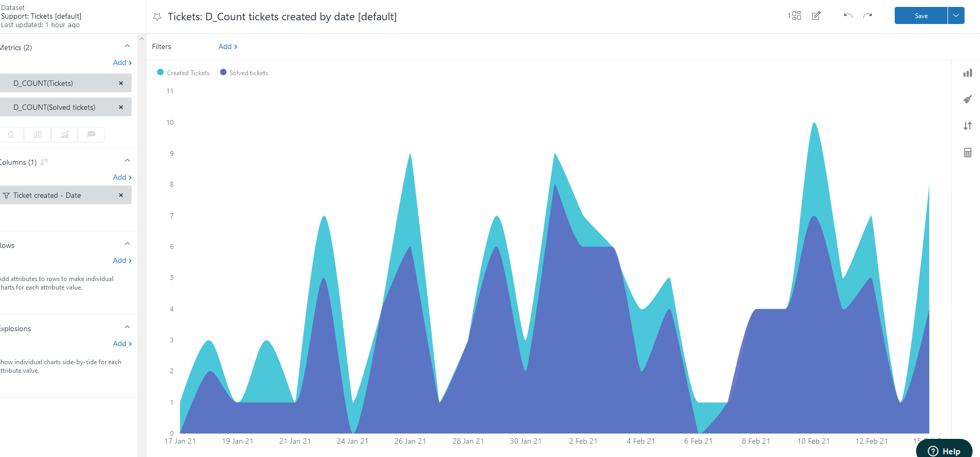This screenshot has width=980, height=457.
Task: Toggle Solved tickets series in legend
Action: [x=244, y=73]
